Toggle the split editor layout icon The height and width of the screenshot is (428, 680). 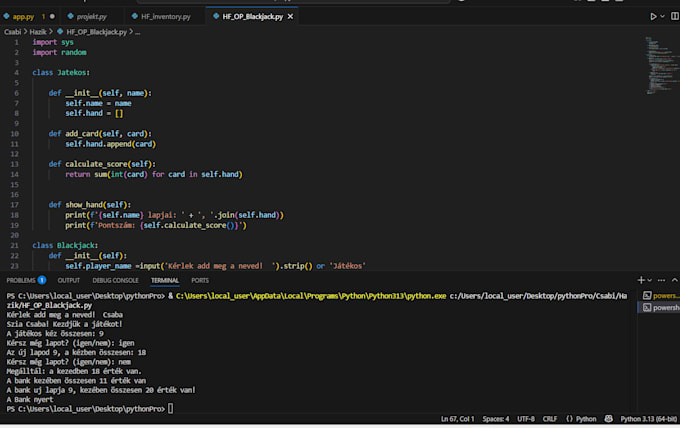675,16
